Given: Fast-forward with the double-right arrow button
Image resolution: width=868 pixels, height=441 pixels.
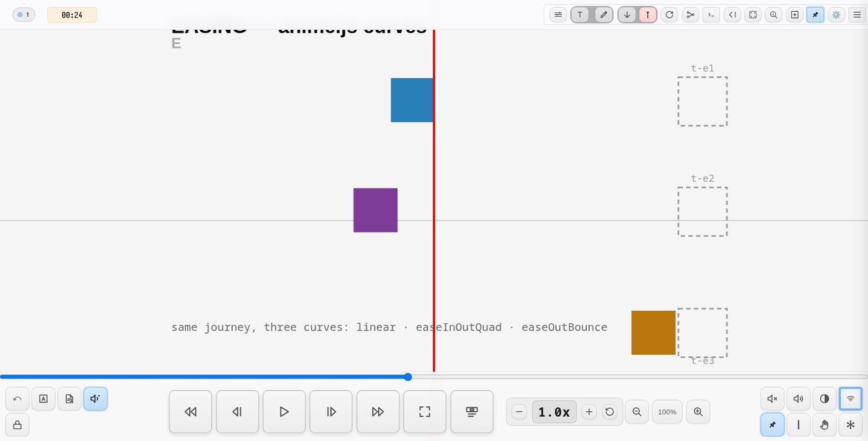Looking at the screenshot, I should (378, 412).
